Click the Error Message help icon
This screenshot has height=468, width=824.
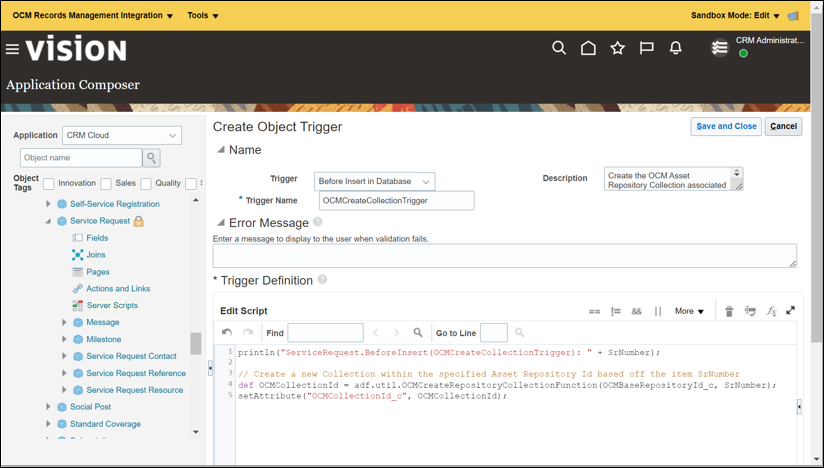pos(317,222)
